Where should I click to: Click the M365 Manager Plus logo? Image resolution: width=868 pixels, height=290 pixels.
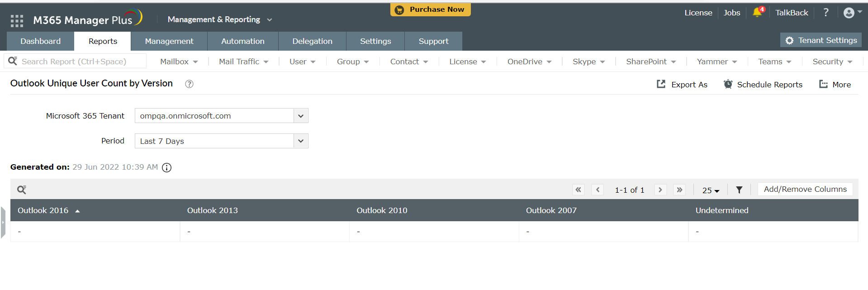click(88, 19)
